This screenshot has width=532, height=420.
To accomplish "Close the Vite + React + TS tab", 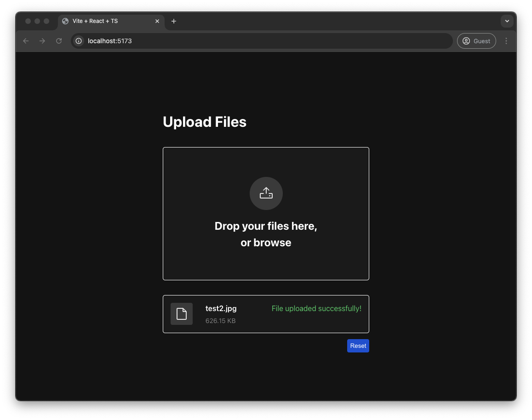I will click(157, 21).
